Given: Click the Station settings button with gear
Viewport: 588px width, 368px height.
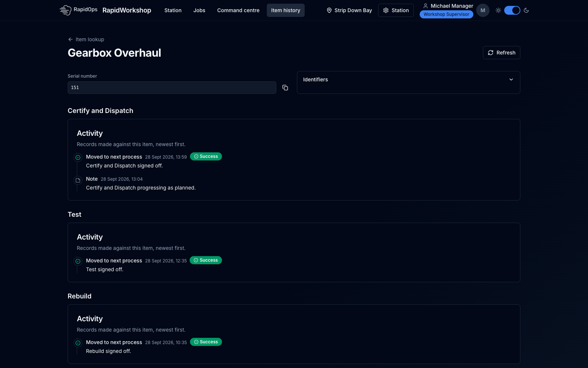Looking at the screenshot, I should [396, 10].
